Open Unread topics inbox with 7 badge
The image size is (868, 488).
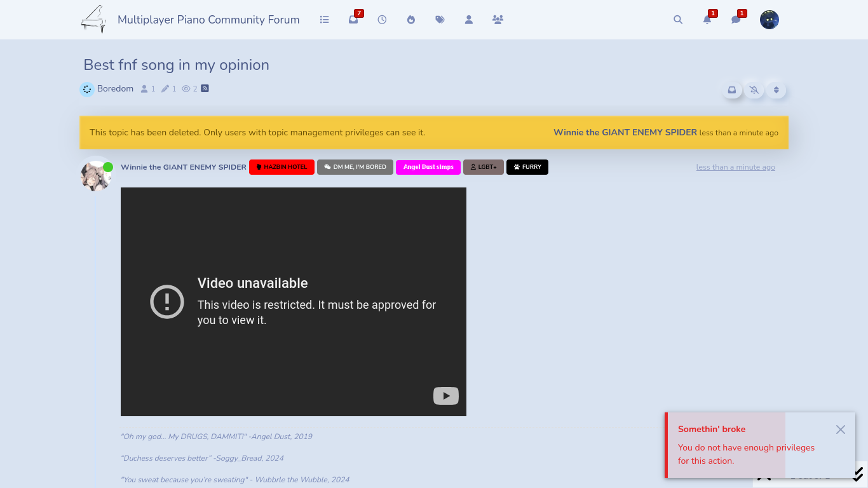coord(353,20)
